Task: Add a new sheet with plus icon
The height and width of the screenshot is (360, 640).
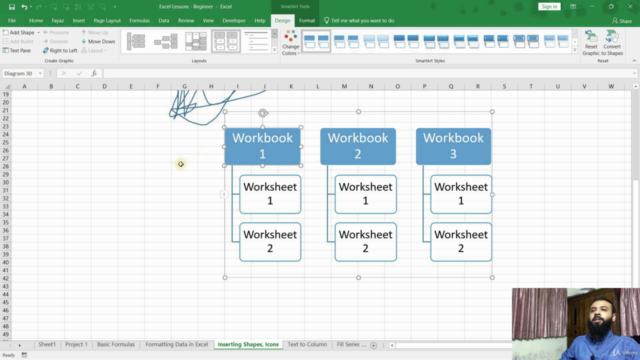Action: click(x=373, y=345)
